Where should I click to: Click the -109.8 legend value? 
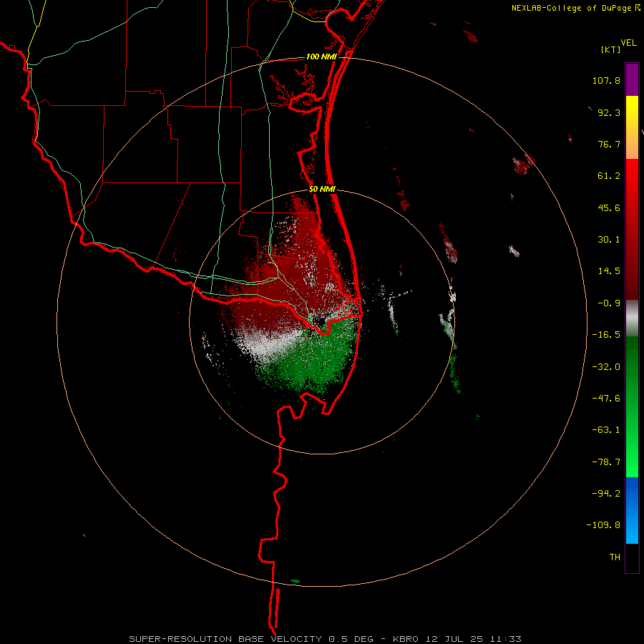coord(603,525)
